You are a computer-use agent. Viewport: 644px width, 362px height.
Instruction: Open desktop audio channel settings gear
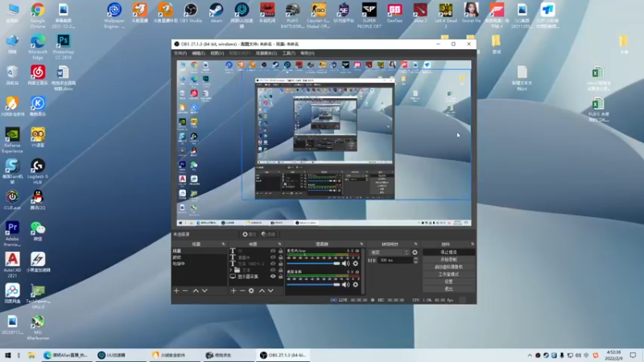tap(356, 285)
